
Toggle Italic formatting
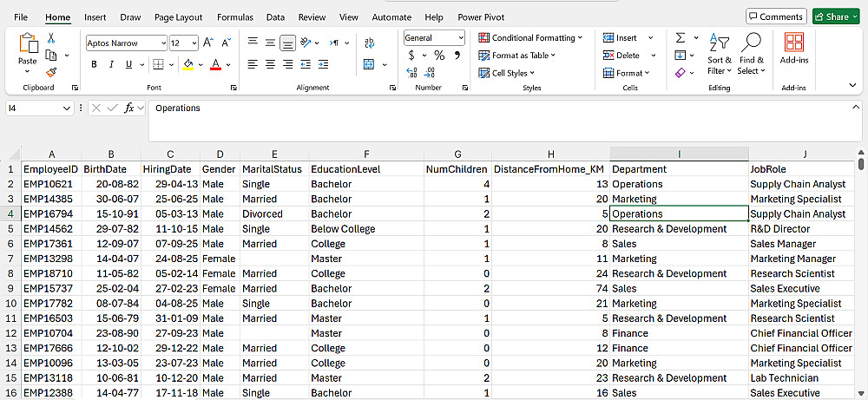point(111,65)
